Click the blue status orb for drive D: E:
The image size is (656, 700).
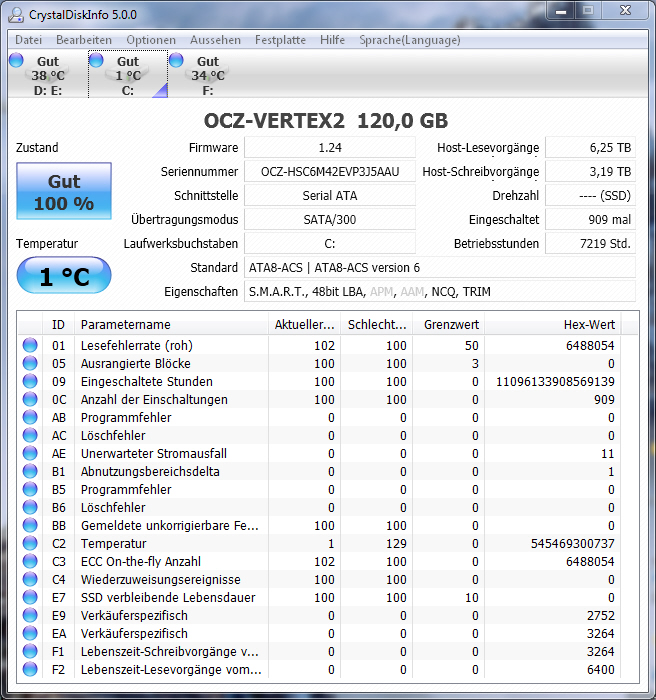pyautogui.click(x=16, y=60)
